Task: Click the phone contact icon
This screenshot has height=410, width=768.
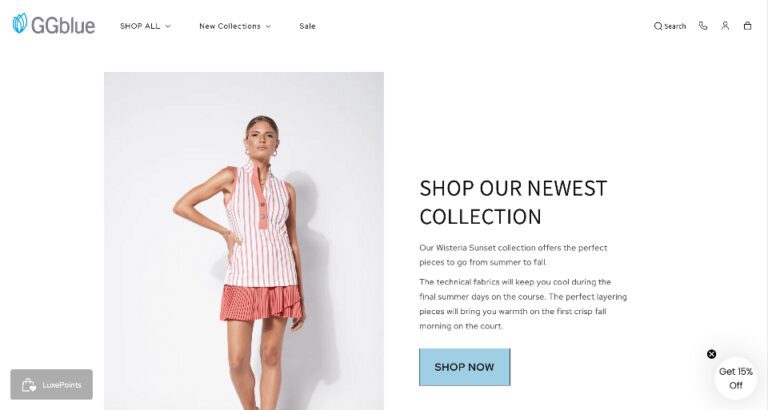Action: tap(703, 26)
